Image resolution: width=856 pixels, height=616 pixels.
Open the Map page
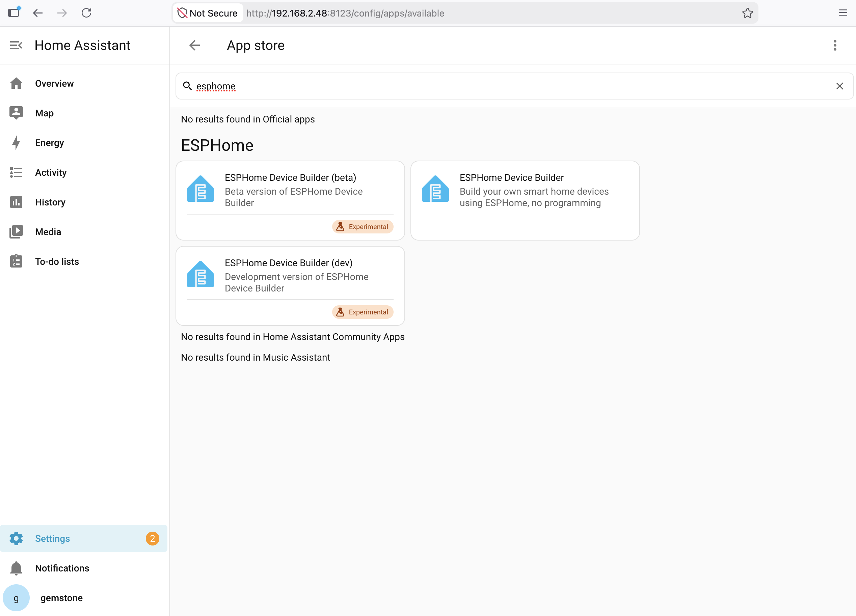pos(83,113)
